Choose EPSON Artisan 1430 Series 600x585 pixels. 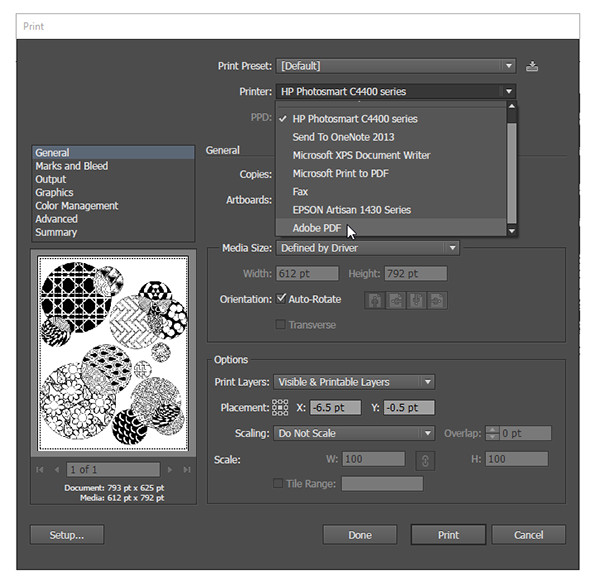[391, 210]
